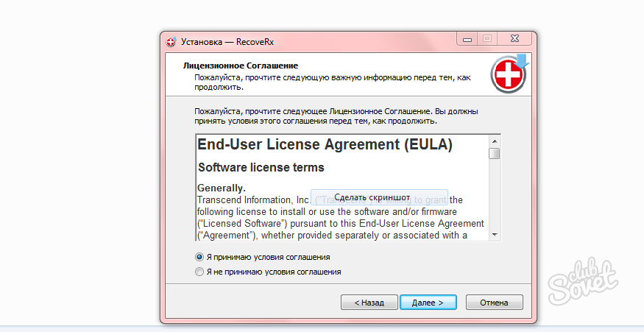Click the "Далее >" button
Image resolution: width=644 pixels, height=332 pixels.
(x=428, y=303)
